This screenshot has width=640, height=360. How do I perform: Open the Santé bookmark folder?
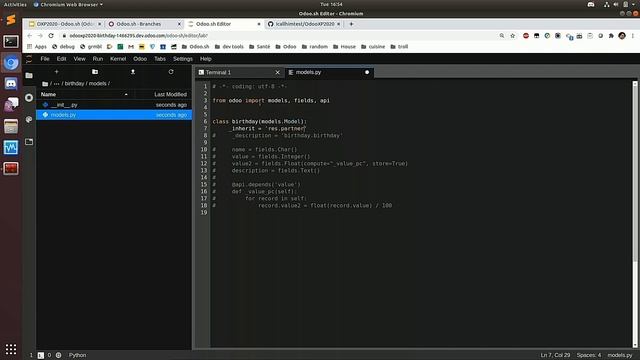pyautogui.click(x=259, y=47)
